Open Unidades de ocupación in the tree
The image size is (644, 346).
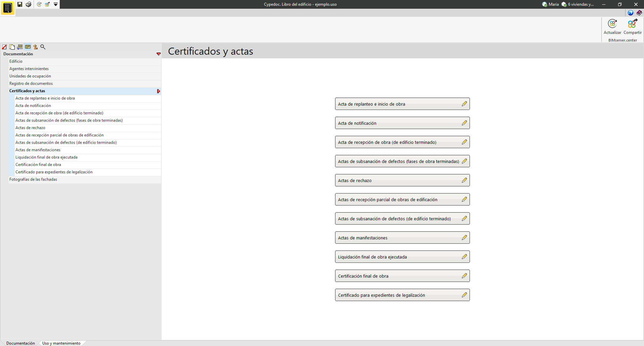(x=85, y=76)
